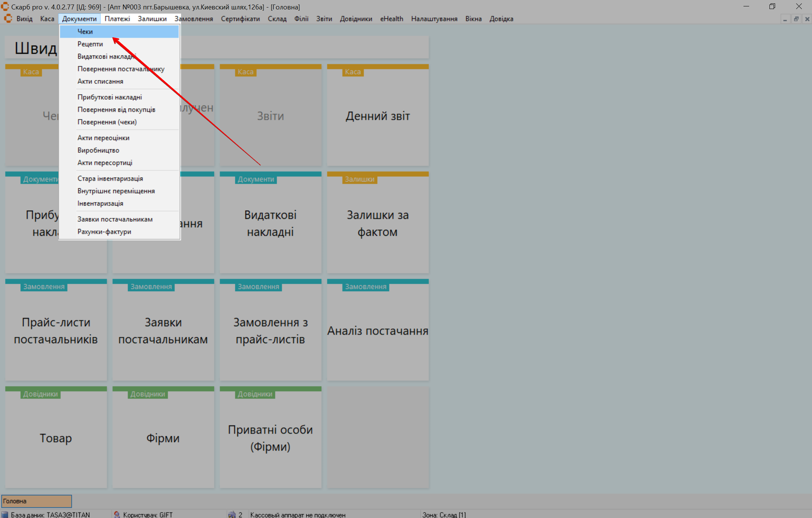Screen dimensions: 812x518
Task: Open the eHealth menu
Action: click(392, 19)
